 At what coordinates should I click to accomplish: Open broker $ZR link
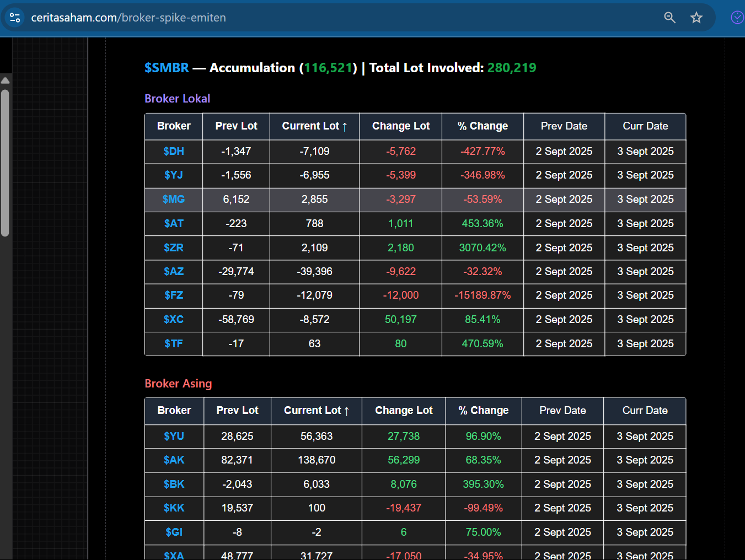coord(174,248)
